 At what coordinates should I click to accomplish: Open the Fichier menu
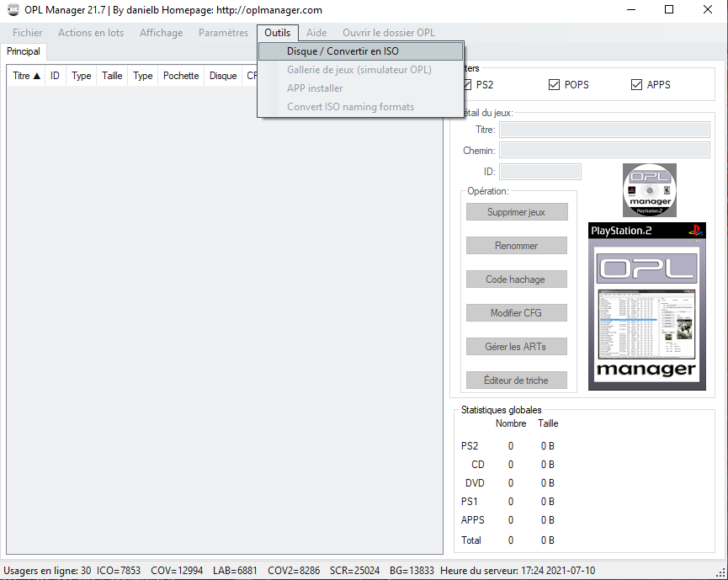[28, 33]
